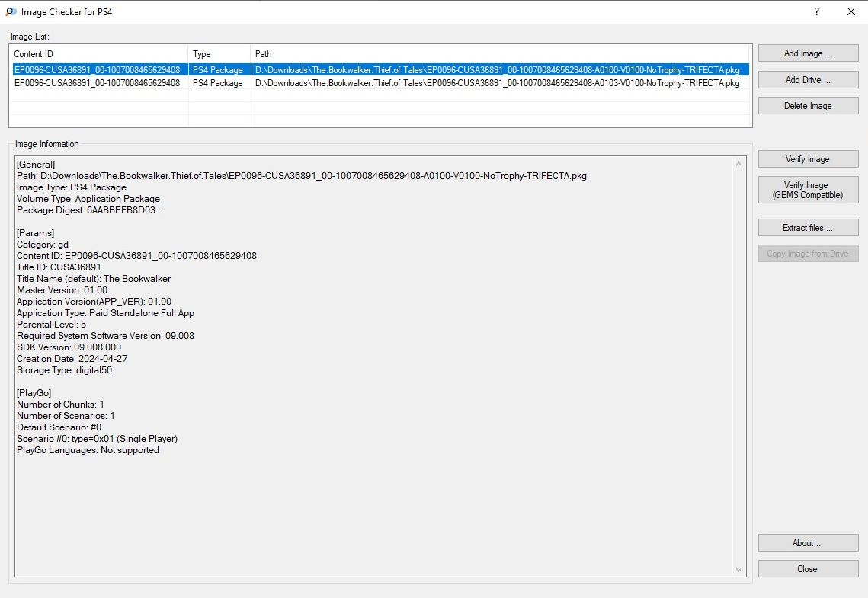Click the Scenario #0 Single Player line
This screenshot has height=598, width=868.
click(x=97, y=439)
